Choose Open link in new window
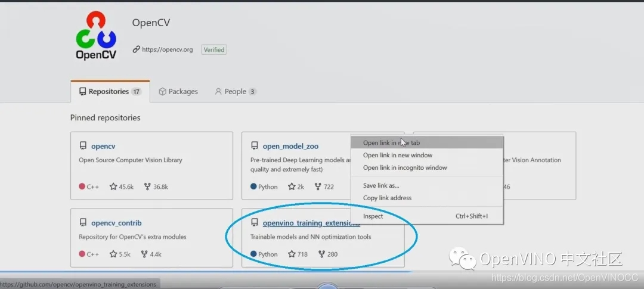The width and height of the screenshot is (644, 289). [427, 155]
